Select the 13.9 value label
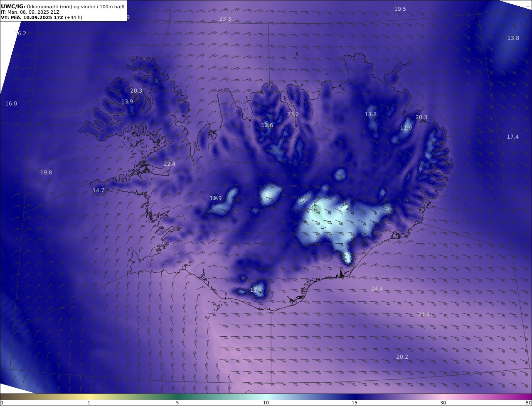 click(x=127, y=102)
